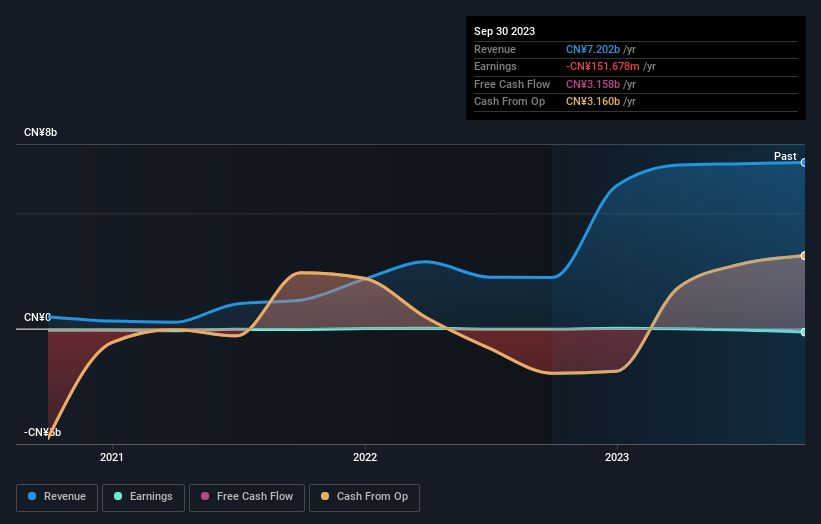Click the CN¥3.160b cash from op value
Viewport: 821px width, 524px height.
(593, 102)
